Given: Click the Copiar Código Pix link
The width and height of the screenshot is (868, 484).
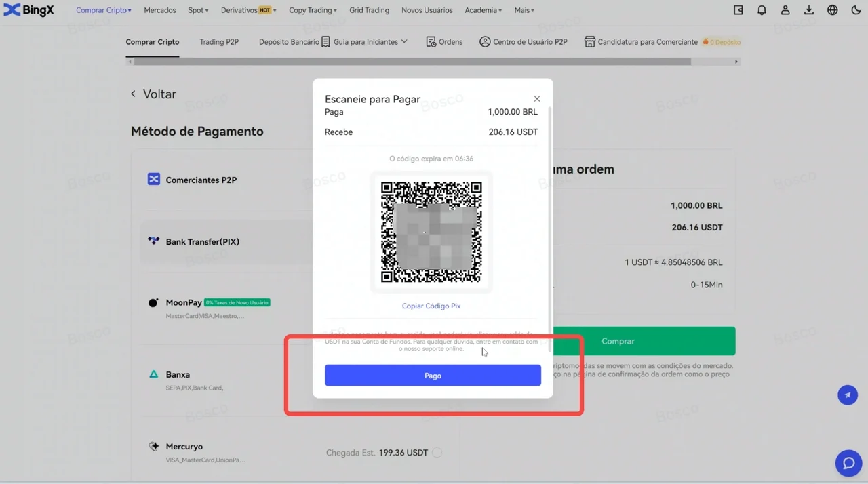Looking at the screenshot, I should [431, 306].
